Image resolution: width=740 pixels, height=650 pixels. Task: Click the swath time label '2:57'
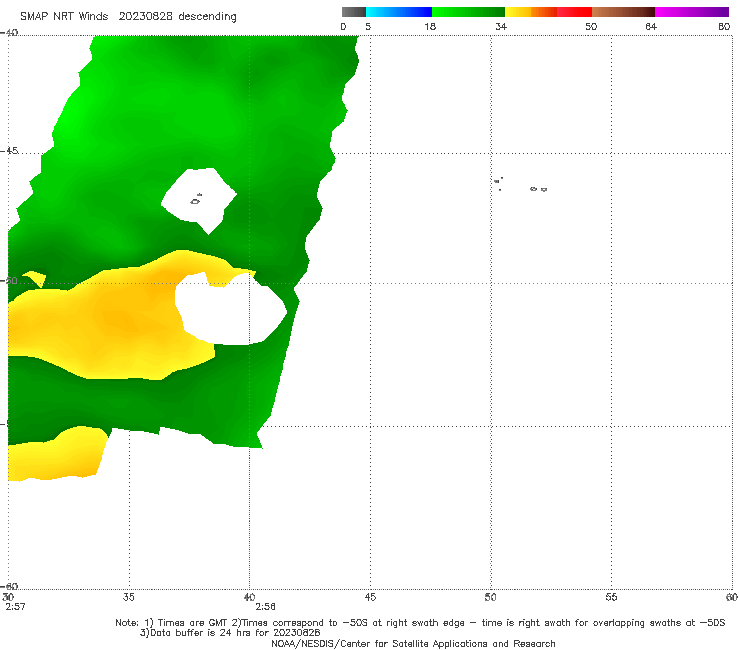pyautogui.click(x=15, y=607)
